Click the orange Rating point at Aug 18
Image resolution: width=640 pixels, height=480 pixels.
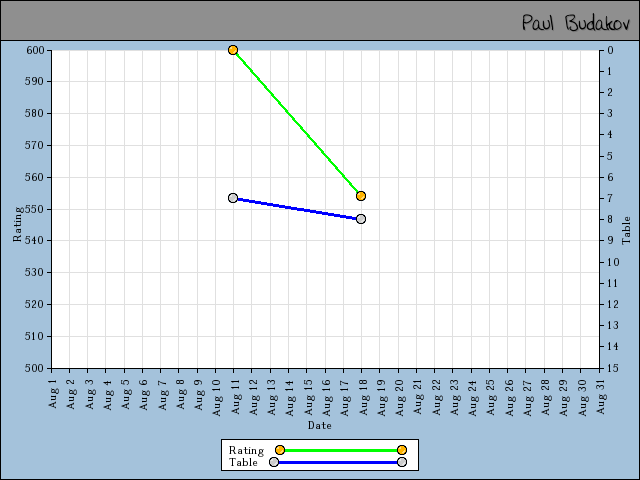(x=361, y=196)
